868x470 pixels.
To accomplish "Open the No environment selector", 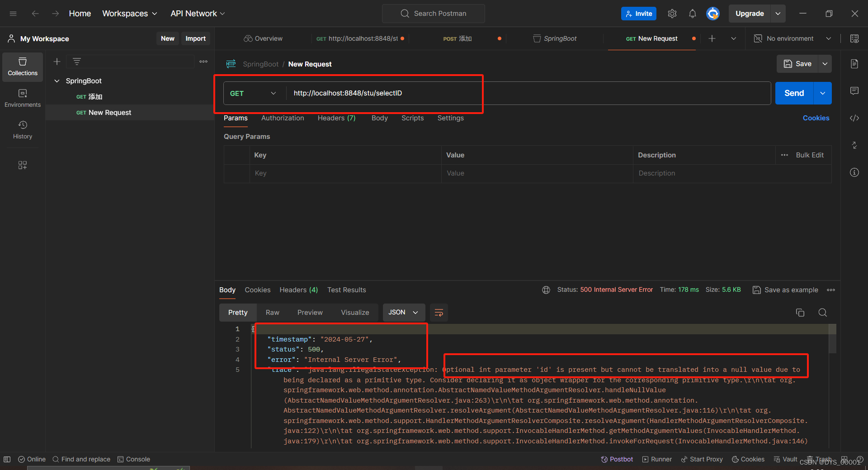I will tap(793, 38).
